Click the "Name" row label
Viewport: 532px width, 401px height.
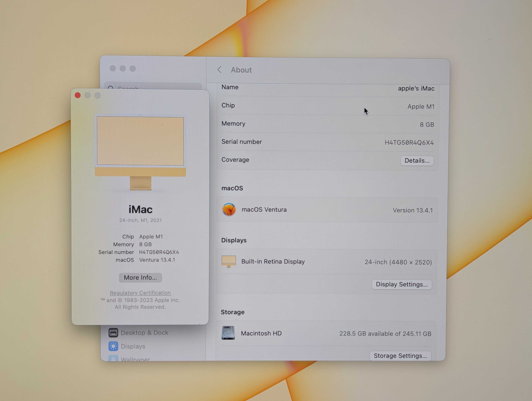coord(230,87)
